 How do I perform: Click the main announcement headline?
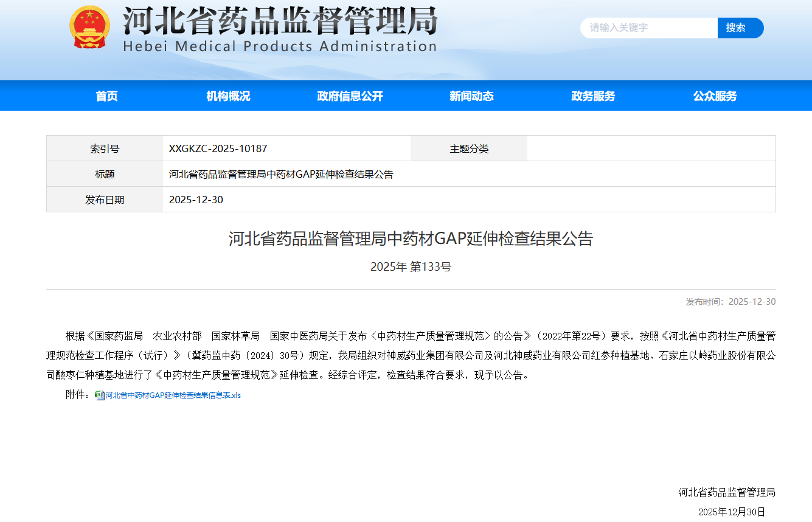(411, 238)
